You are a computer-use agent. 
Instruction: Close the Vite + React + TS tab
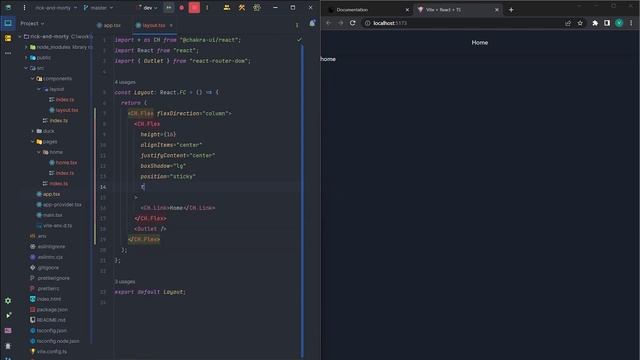(497, 10)
